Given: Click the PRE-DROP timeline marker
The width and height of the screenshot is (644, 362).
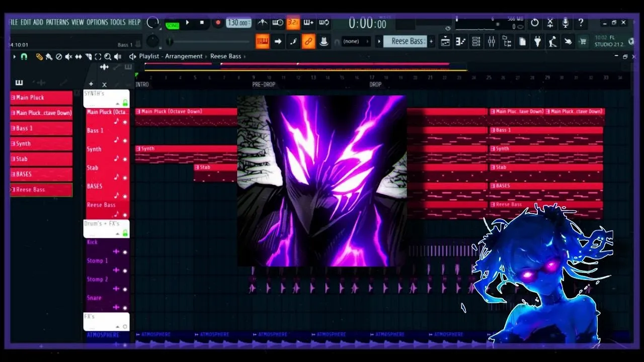Looking at the screenshot, I should (264, 84).
